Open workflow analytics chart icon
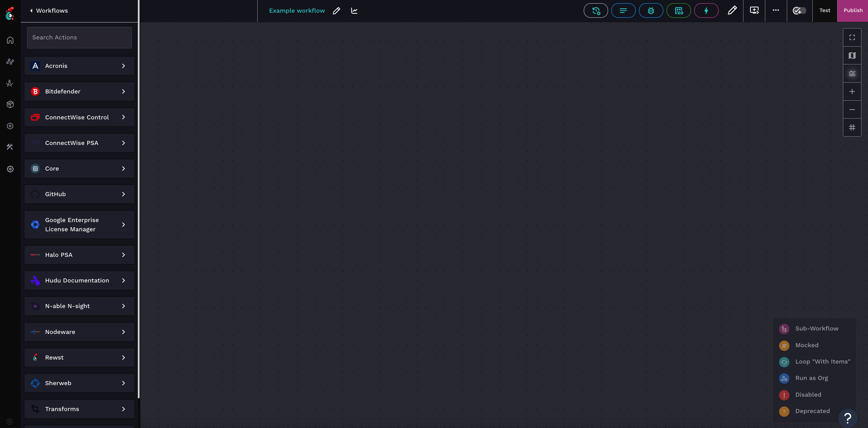The image size is (868, 428). coord(354,11)
